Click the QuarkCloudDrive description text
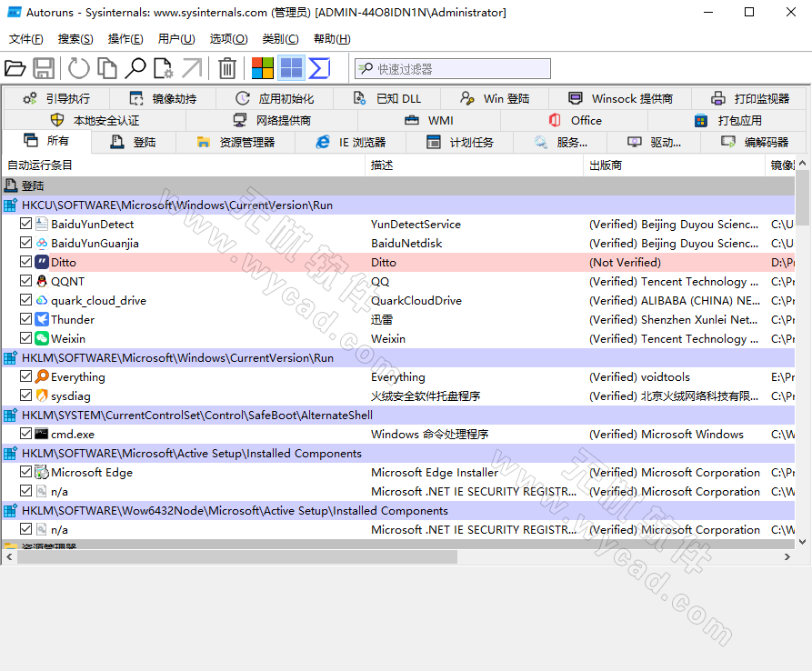The width and height of the screenshot is (812, 671). click(416, 300)
